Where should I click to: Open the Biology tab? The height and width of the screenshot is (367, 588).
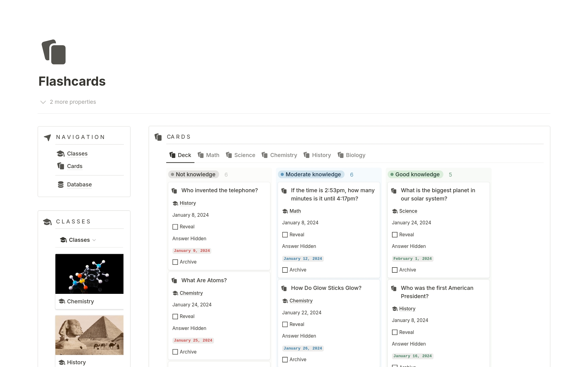tap(352, 155)
